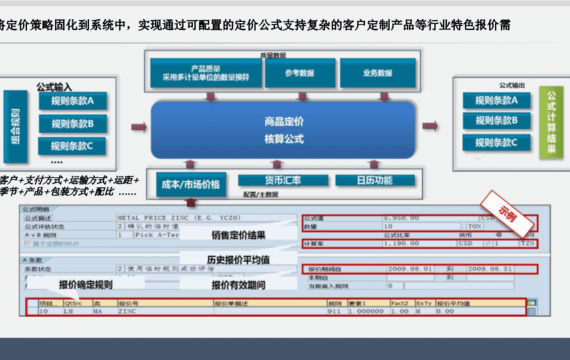Select the TON unit field
The width and height of the screenshot is (570, 360).
point(475,226)
